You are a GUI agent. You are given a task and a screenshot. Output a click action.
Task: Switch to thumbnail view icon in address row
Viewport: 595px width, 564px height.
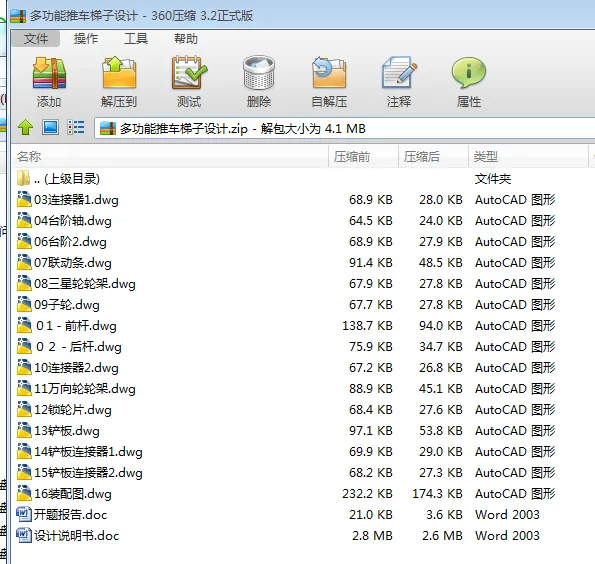(50, 128)
